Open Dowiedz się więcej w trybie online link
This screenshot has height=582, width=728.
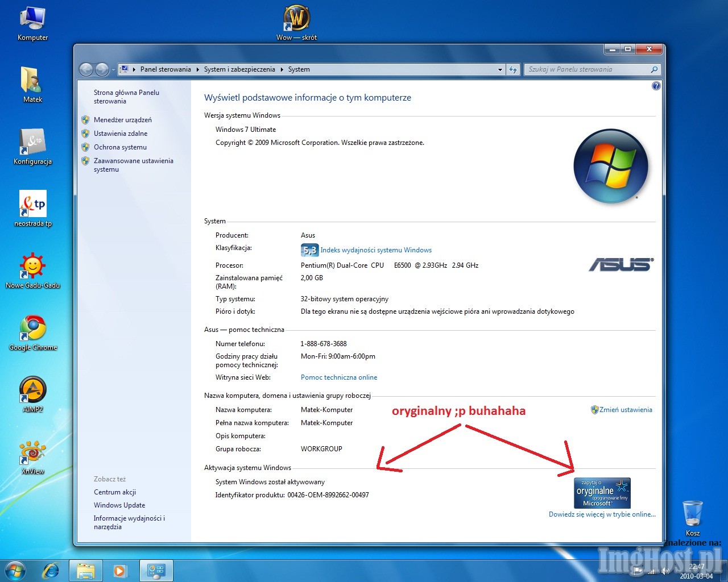point(602,514)
